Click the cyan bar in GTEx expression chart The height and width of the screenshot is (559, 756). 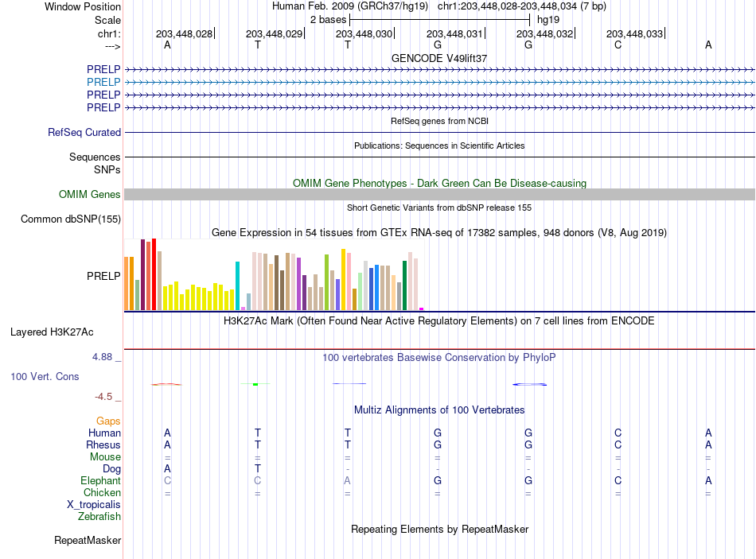coord(237,285)
